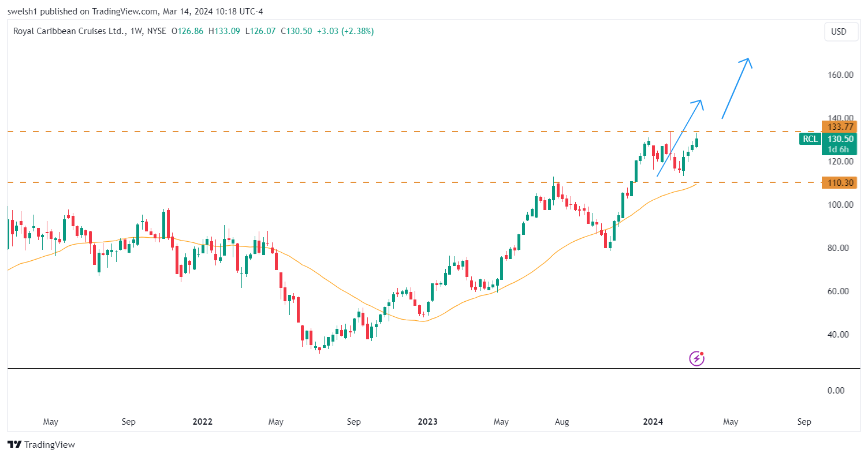
Task: Select the RCL symbol price label
Action: [x=811, y=138]
